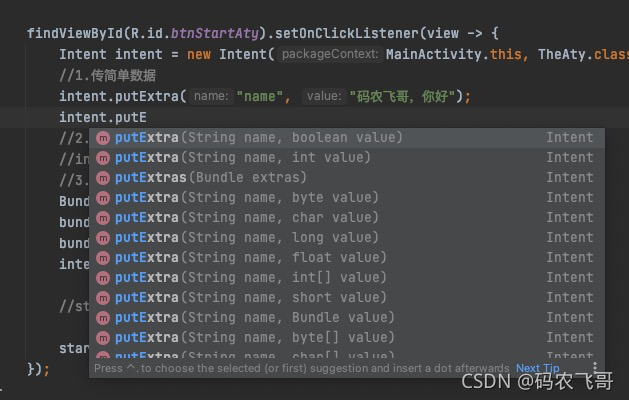Click Intent return type of boolean suggestion

[570, 138]
